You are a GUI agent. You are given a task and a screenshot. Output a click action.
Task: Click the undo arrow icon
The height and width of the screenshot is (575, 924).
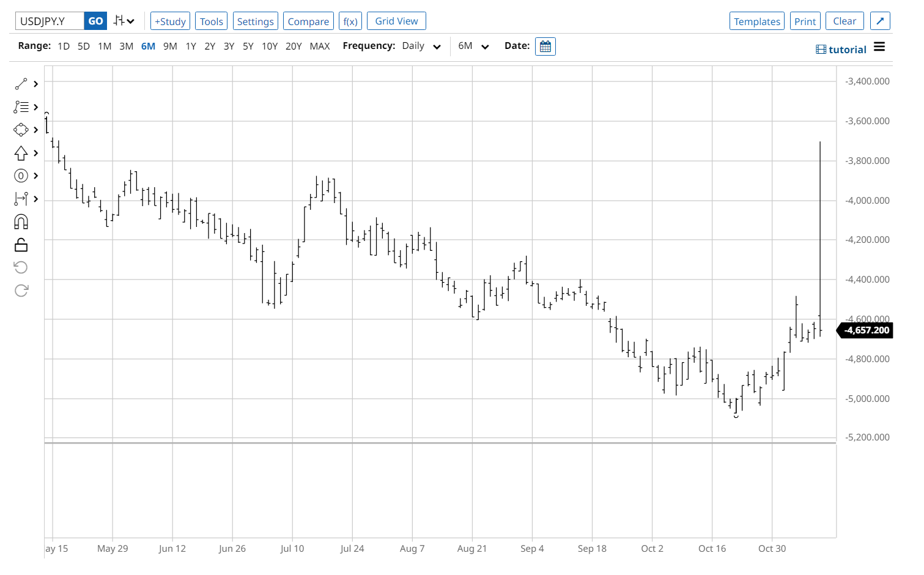coord(21,267)
